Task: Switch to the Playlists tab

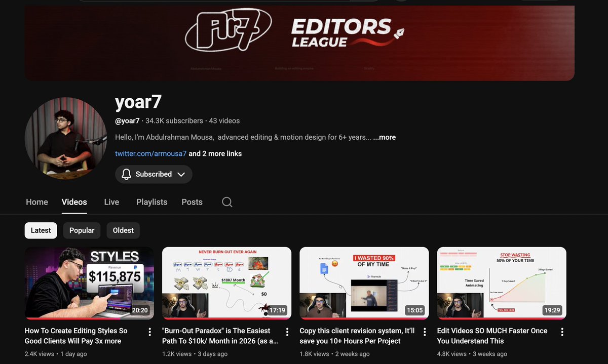Action: pos(151,201)
